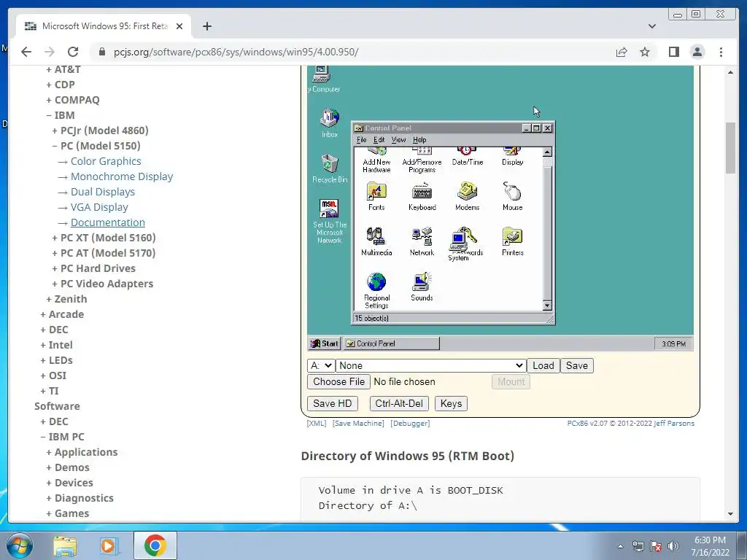
Task: Click the Choose File button
Action: (x=338, y=381)
